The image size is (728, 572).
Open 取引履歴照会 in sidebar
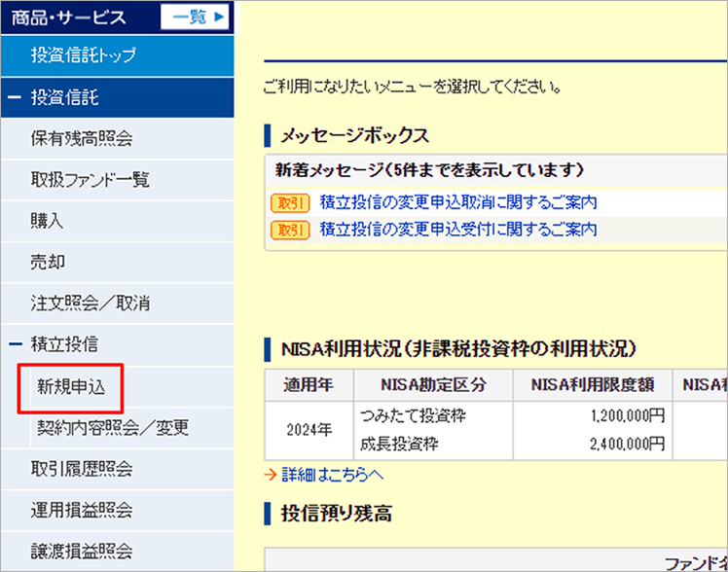click(82, 469)
